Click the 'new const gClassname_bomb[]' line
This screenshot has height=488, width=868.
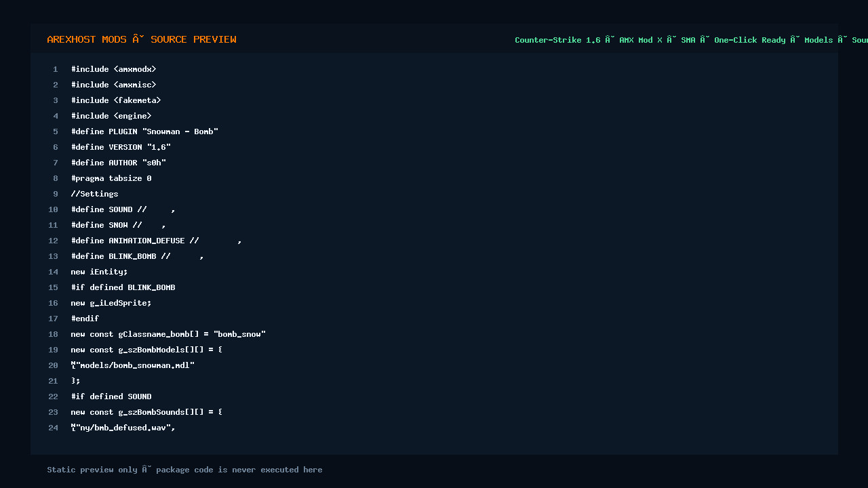point(168,334)
